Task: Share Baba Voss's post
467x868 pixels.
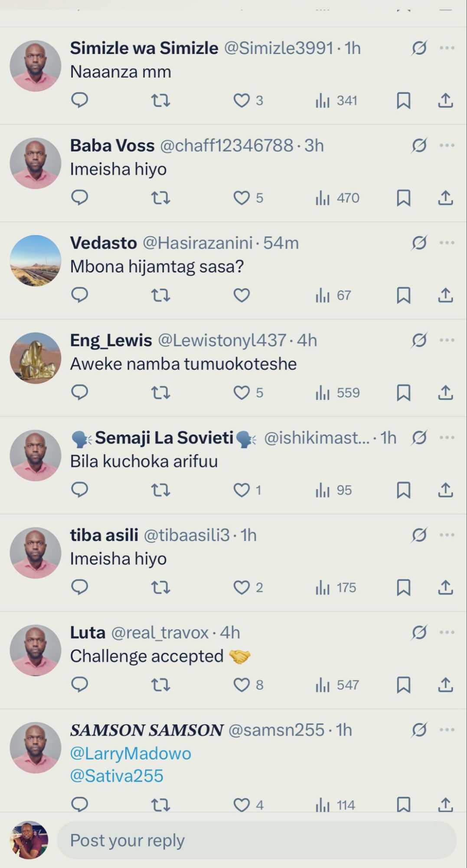Action: (445, 198)
